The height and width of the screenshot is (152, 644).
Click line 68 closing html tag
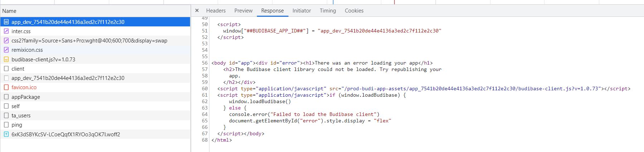222,140
